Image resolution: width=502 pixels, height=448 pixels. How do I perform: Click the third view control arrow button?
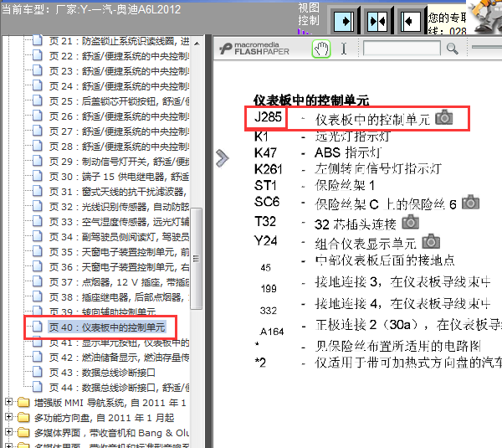point(410,20)
